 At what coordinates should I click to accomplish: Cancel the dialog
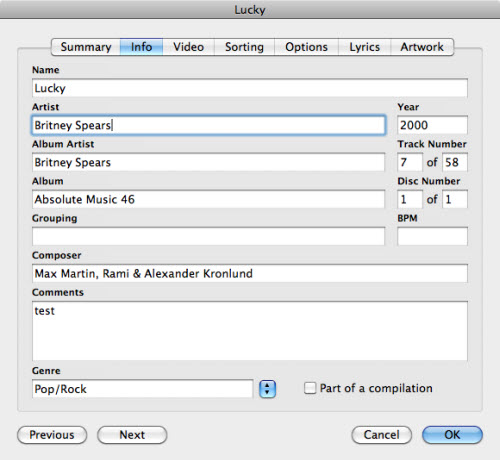pyautogui.click(x=382, y=435)
